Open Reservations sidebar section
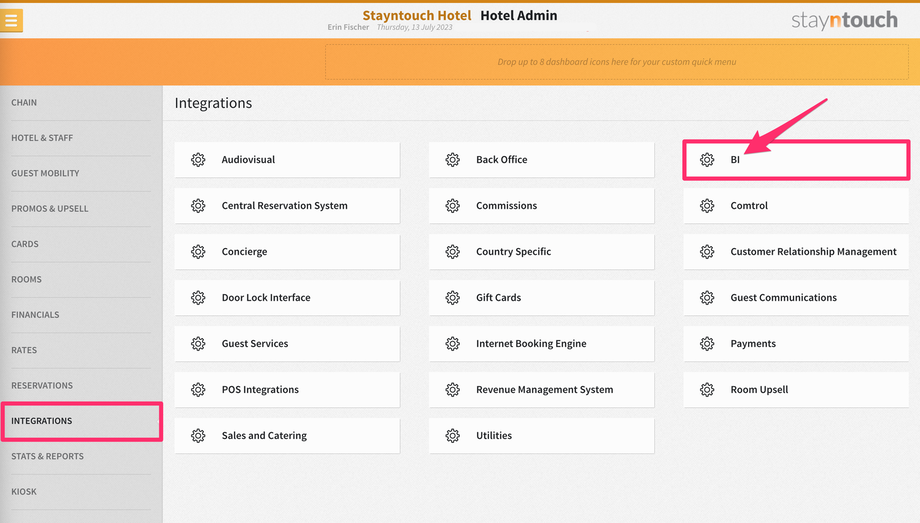Viewport: 920px width, 523px height. click(x=81, y=386)
